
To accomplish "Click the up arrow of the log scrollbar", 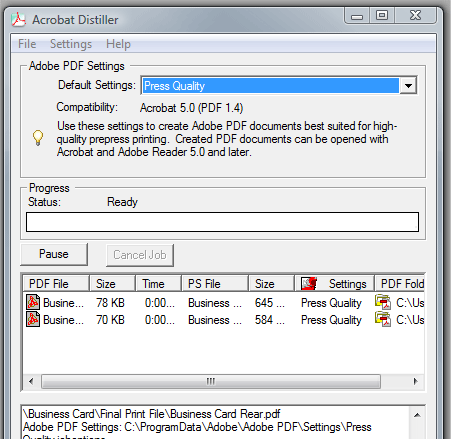I will click(417, 415).
